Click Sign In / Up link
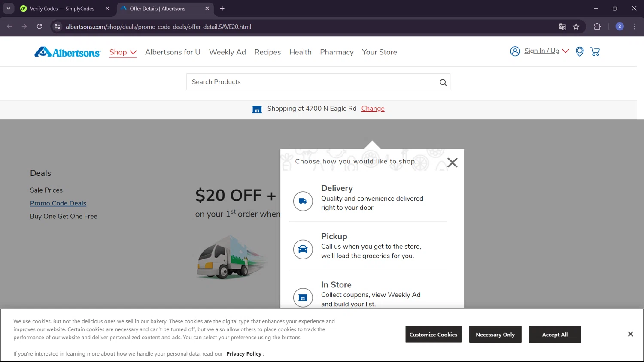The height and width of the screenshot is (362, 644). [x=541, y=51]
